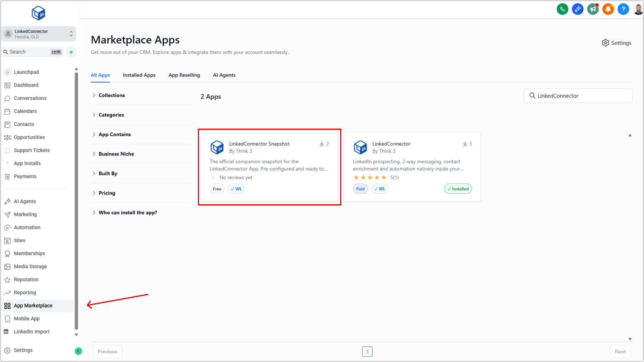Viewport: 644px width, 362px height.
Task: Click the lightning bolt quick actions icon
Action: [x=71, y=52]
